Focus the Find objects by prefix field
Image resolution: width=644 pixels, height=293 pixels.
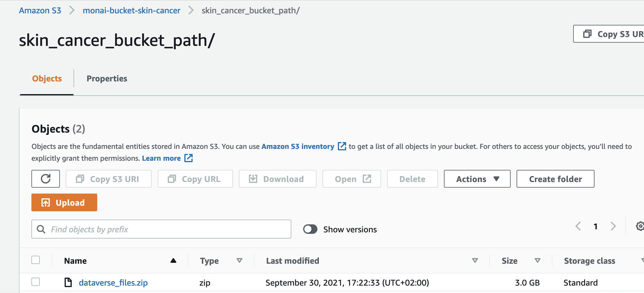161,229
